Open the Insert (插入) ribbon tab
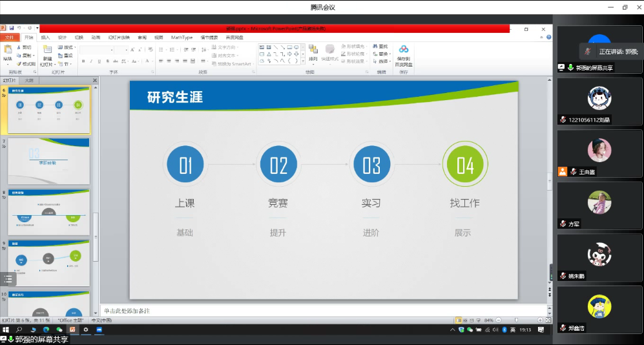 (x=45, y=37)
